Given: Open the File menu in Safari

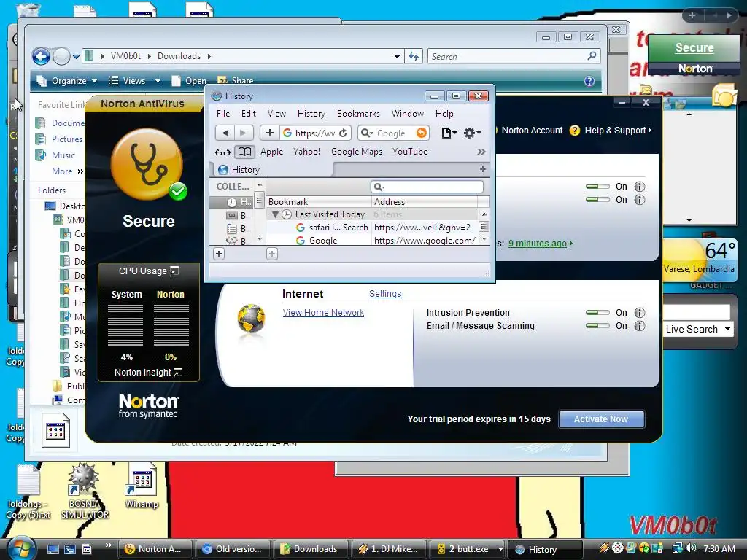Looking at the screenshot, I should (223, 114).
